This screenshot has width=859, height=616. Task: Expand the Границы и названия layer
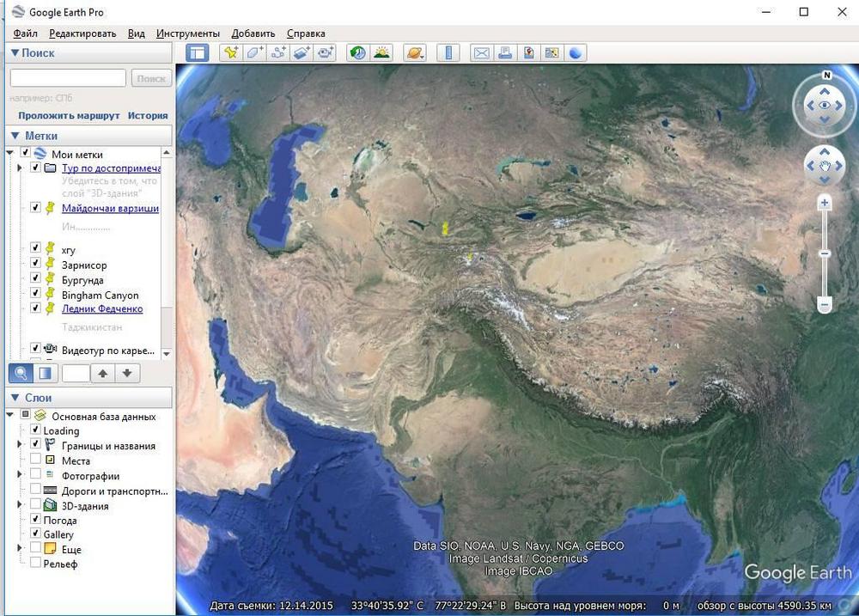(x=20, y=445)
